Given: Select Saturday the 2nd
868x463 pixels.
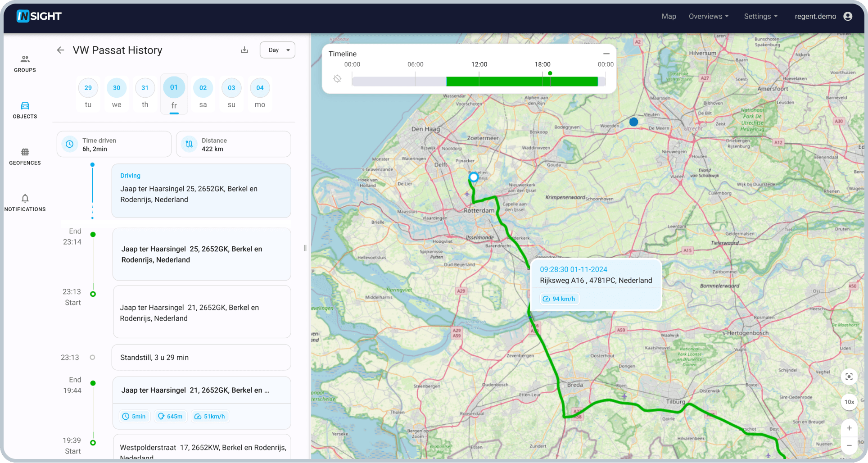Looking at the screenshot, I should pos(203,88).
